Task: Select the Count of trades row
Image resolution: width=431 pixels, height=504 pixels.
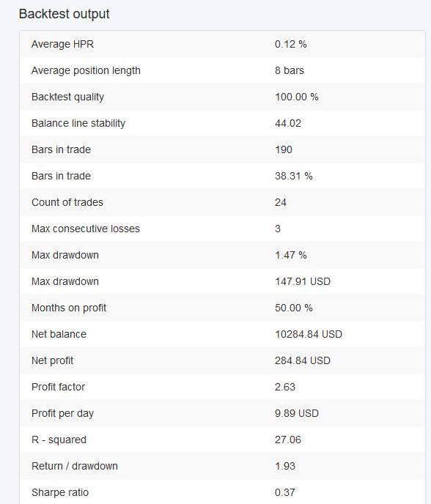Action: [222, 202]
